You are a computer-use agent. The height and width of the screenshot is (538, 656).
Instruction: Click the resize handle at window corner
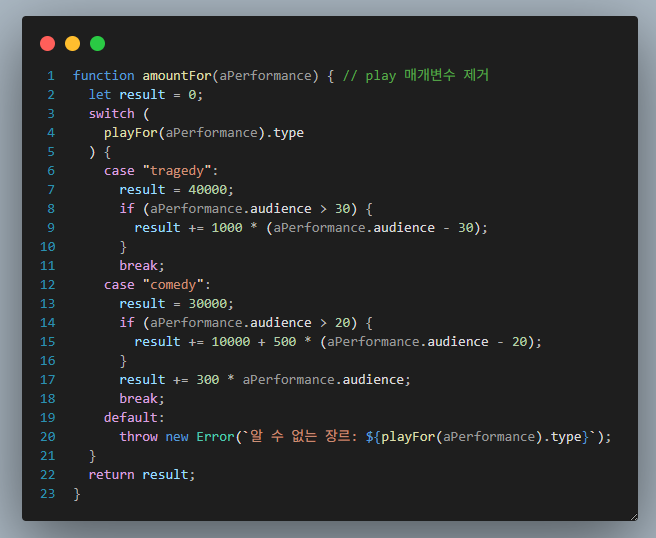(x=634, y=517)
